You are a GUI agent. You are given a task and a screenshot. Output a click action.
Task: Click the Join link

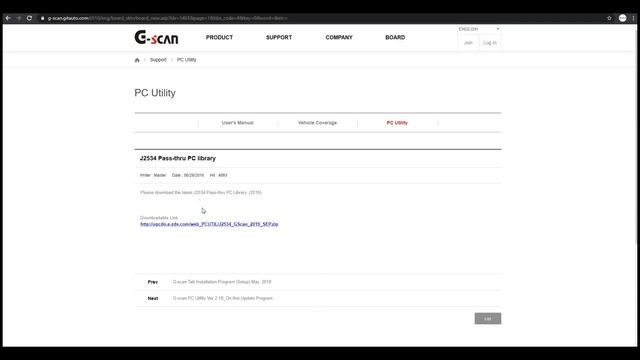coord(468,43)
